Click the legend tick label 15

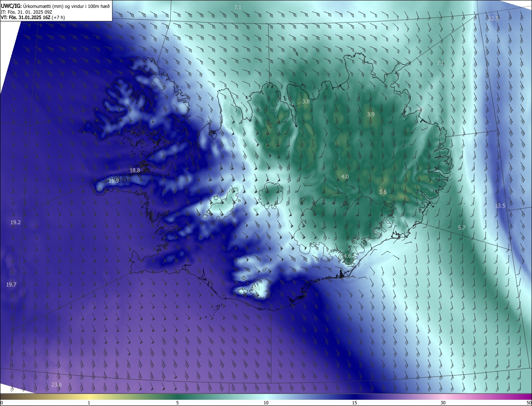355,403
